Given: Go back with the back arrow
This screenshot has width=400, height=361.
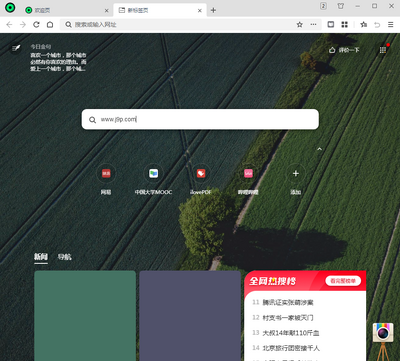Looking at the screenshot, I should 9,25.
